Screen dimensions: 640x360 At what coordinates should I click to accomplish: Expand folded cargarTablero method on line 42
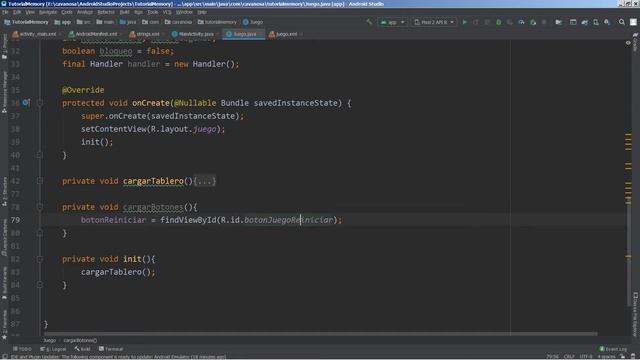click(x=40, y=181)
